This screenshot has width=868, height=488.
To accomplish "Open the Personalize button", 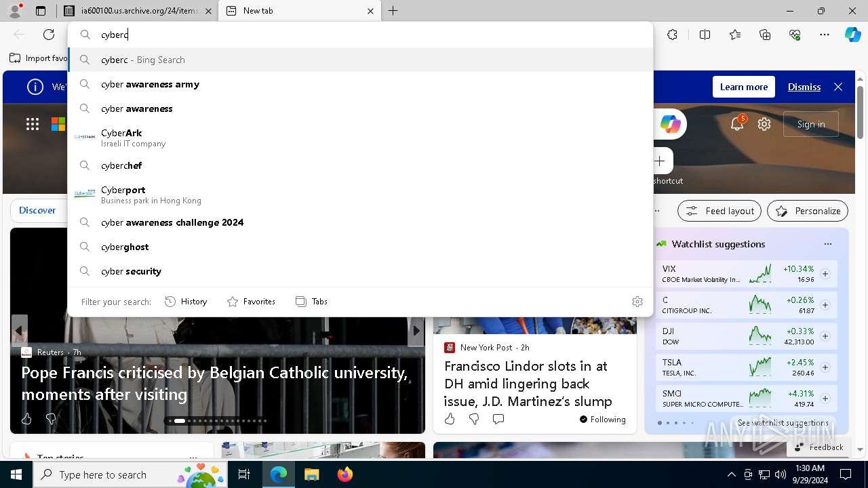I will 808,211.
